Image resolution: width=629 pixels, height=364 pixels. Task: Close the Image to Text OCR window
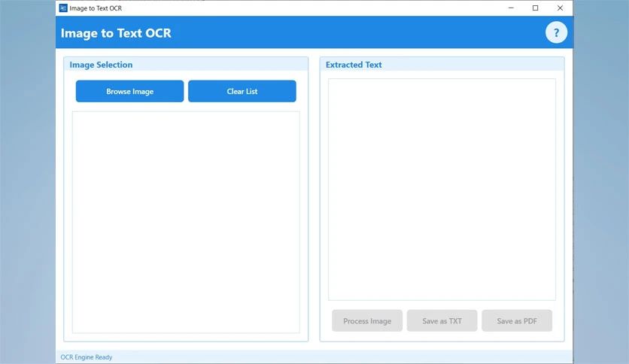click(x=560, y=8)
